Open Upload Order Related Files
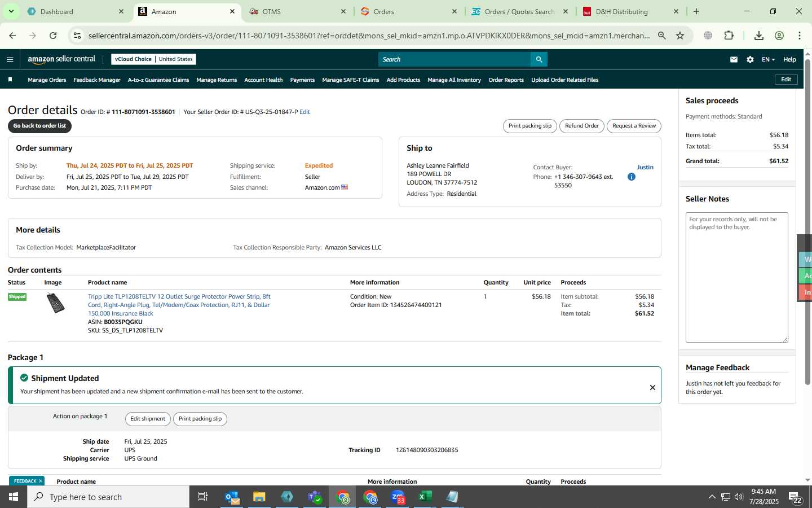Image resolution: width=812 pixels, height=508 pixels. point(564,80)
